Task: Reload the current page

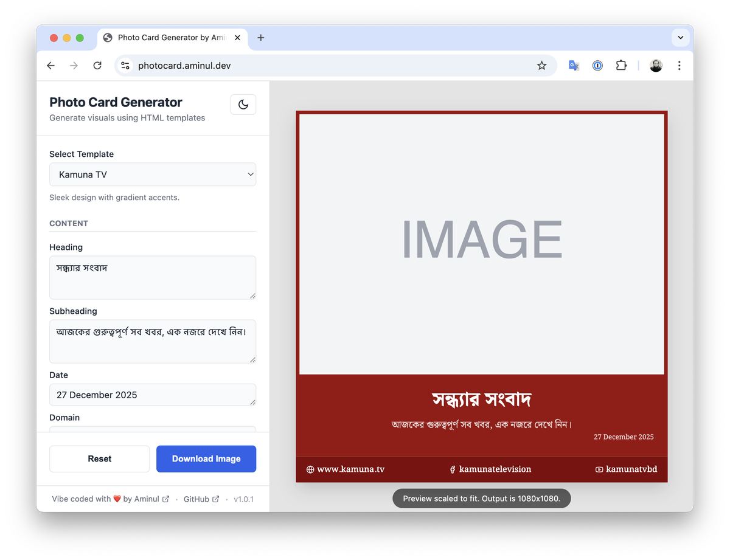Action: 97,66
